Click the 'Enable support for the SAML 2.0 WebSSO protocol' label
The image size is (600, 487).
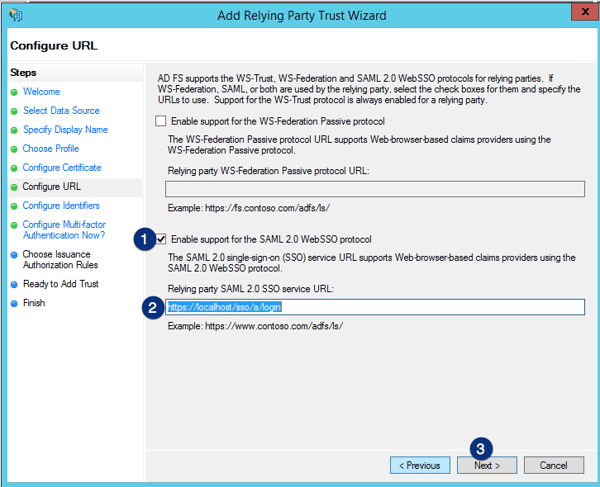click(271, 239)
